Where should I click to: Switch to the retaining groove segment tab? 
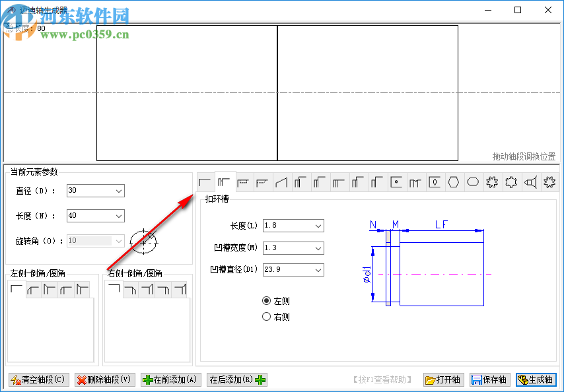(224, 181)
